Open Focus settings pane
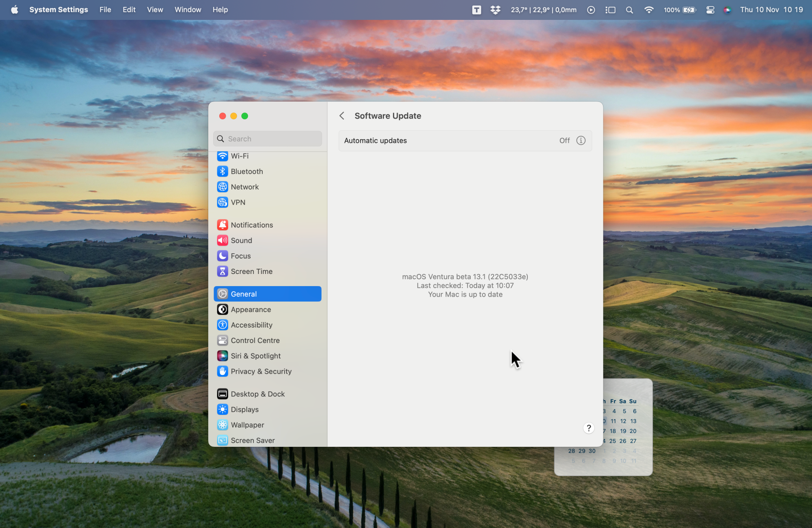Image resolution: width=812 pixels, height=528 pixels. point(268,256)
